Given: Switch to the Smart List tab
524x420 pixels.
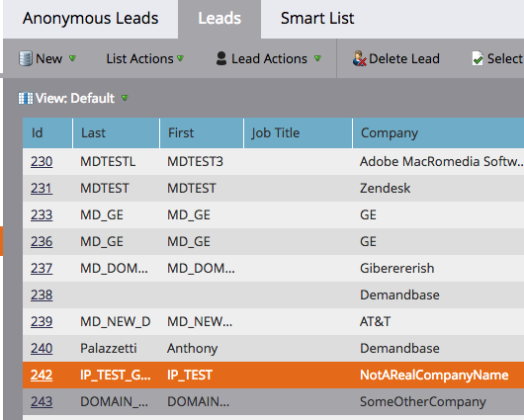Looking at the screenshot, I should click(317, 19).
